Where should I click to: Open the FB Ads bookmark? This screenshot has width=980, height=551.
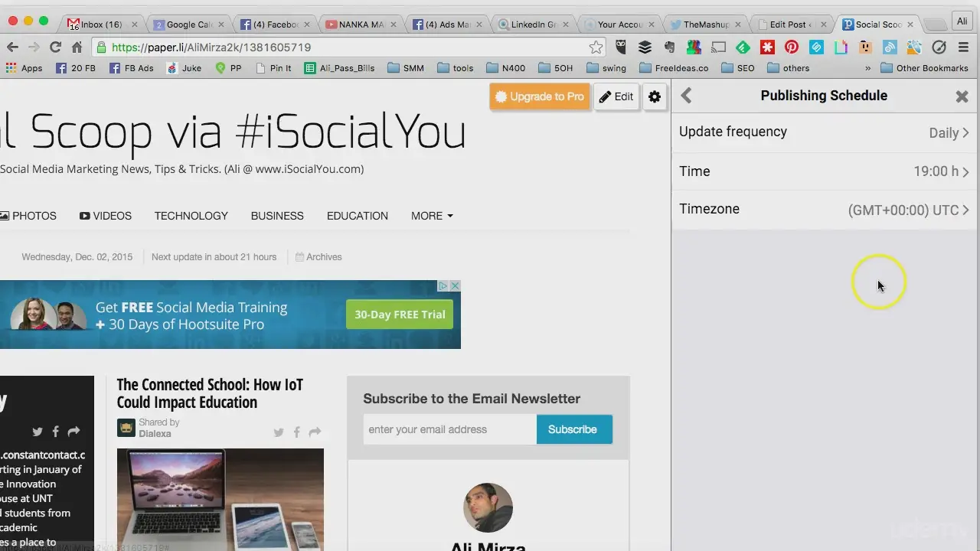[x=132, y=68]
